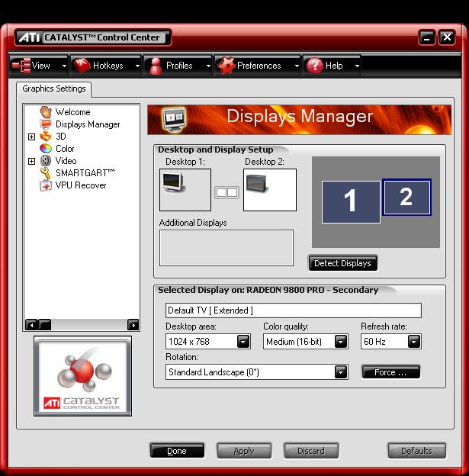Screen dimensions: 469x476
Task: Open the View menu
Action: point(39,66)
